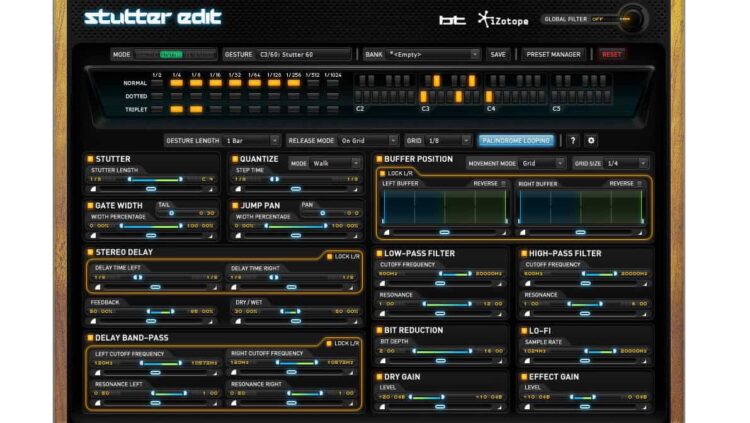The width and height of the screenshot is (750, 423).
Task: Turn the Global Filter knob
Action: pyautogui.click(x=632, y=19)
